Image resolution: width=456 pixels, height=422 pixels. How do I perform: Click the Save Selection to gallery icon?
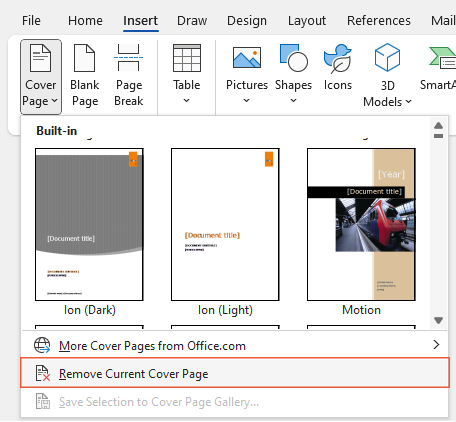coord(43,401)
